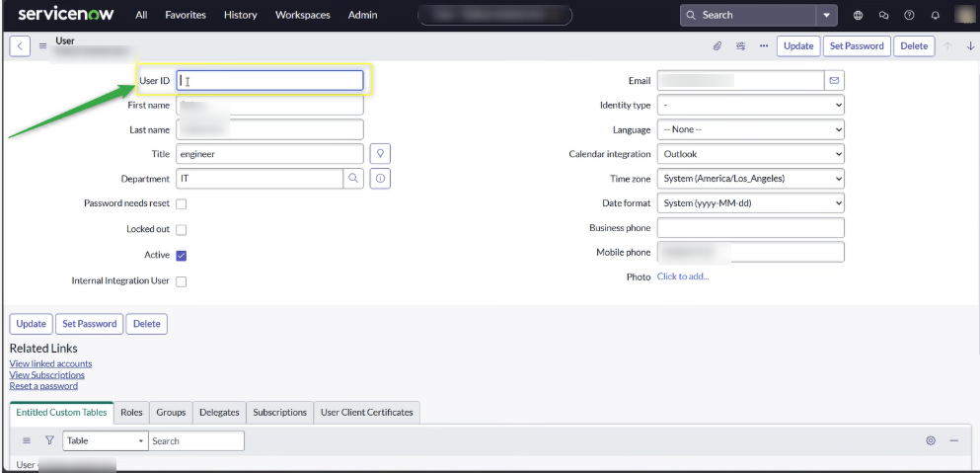980x473 pixels.
Task: Open the help question mark icon
Action: click(x=909, y=15)
